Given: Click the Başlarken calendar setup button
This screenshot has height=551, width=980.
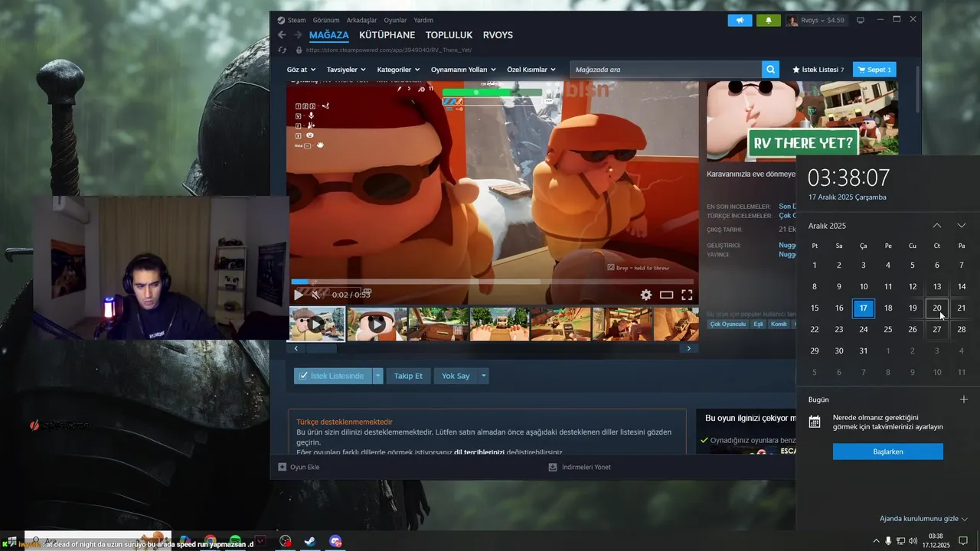Looking at the screenshot, I should click(888, 452).
